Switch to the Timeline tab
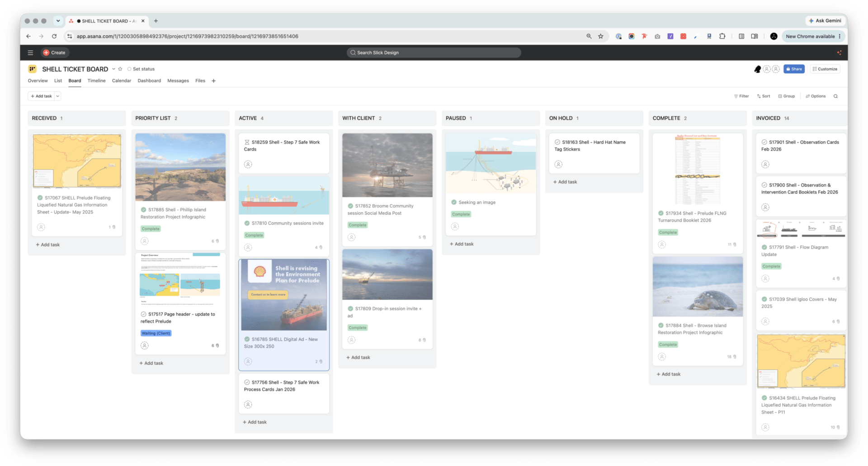Image resolution: width=868 pixels, height=466 pixels. click(x=96, y=81)
